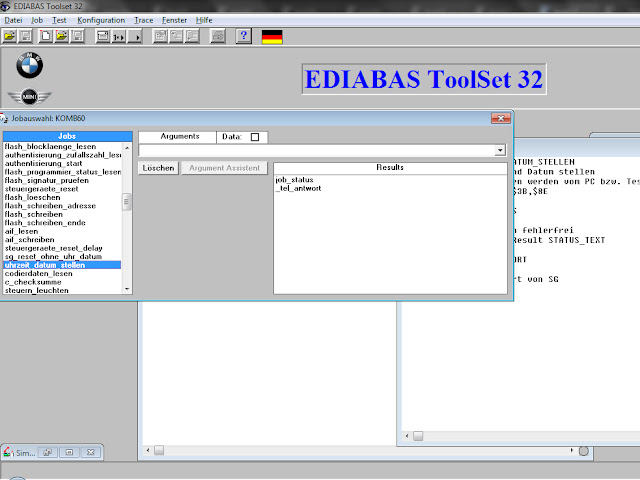
Task: Select the flash_signatur_pruefen job
Action: 62,180
